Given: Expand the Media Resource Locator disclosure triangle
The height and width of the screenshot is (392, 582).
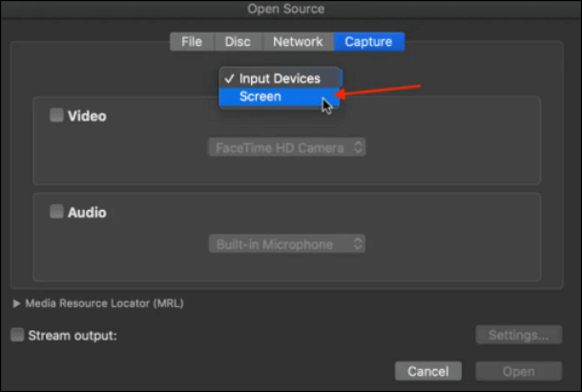Looking at the screenshot, I should 16,303.
